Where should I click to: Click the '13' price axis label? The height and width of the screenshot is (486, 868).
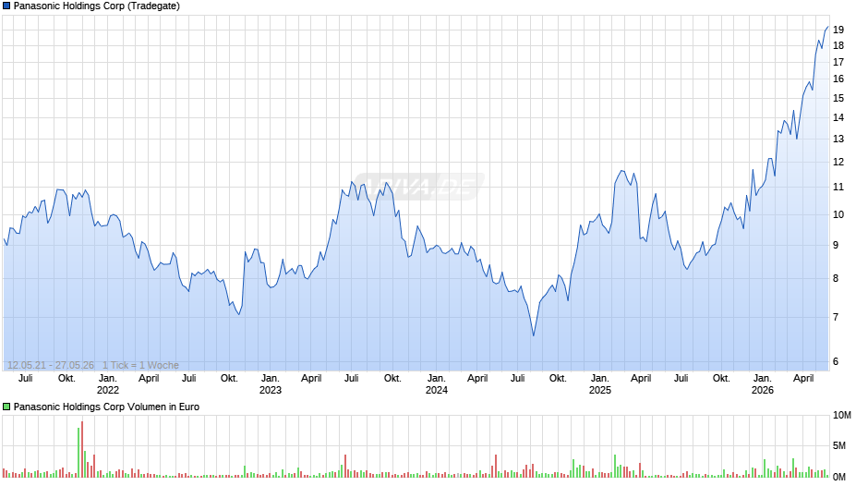(838, 140)
